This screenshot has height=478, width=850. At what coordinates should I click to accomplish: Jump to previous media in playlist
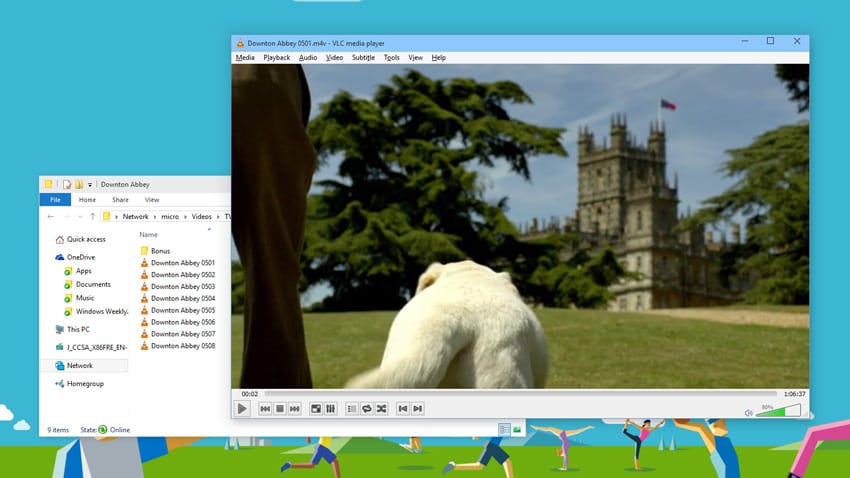(265, 409)
